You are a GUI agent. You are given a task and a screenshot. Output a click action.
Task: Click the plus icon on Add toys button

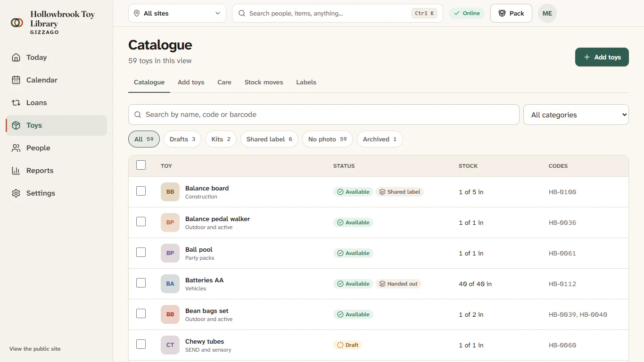tap(587, 57)
